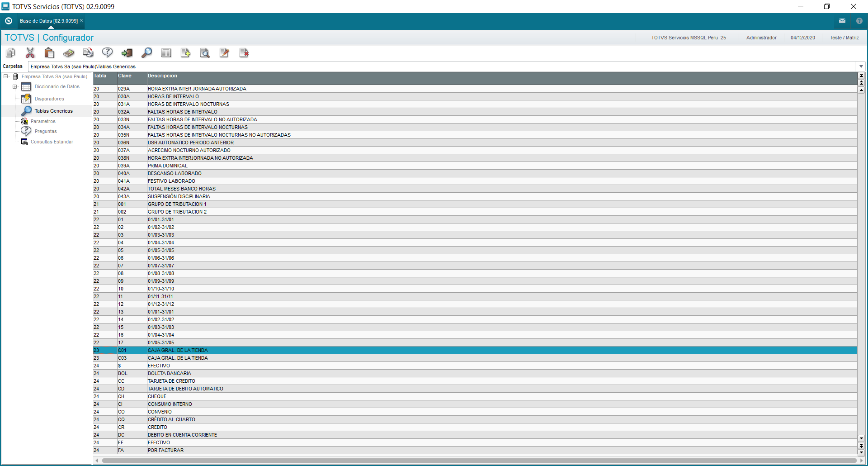868x466 pixels.
Task: Select row GRUPO DE TRIBUTACION 1
Action: coord(475,204)
